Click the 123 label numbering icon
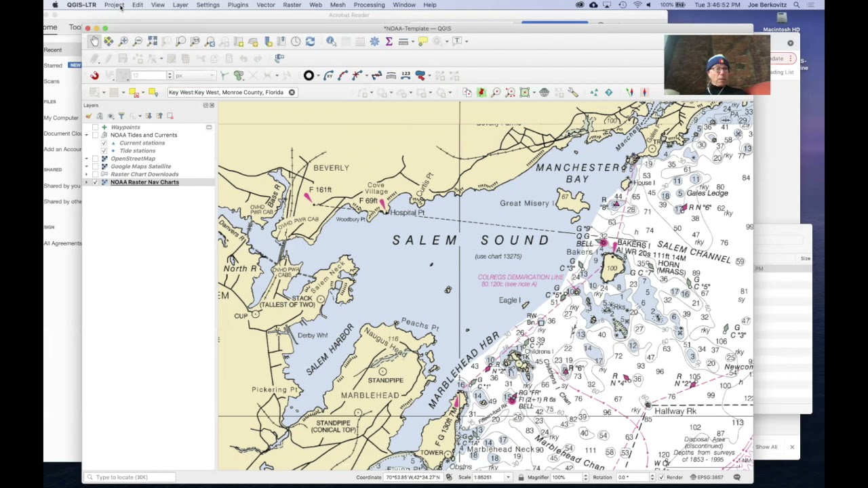 tap(406, 75)
